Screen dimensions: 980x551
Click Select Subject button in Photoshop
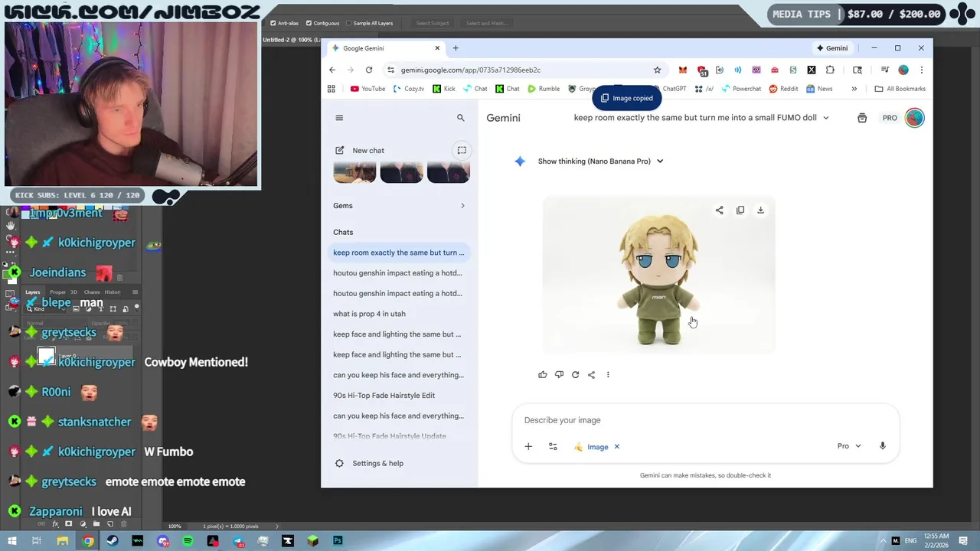tap(432, 23)
